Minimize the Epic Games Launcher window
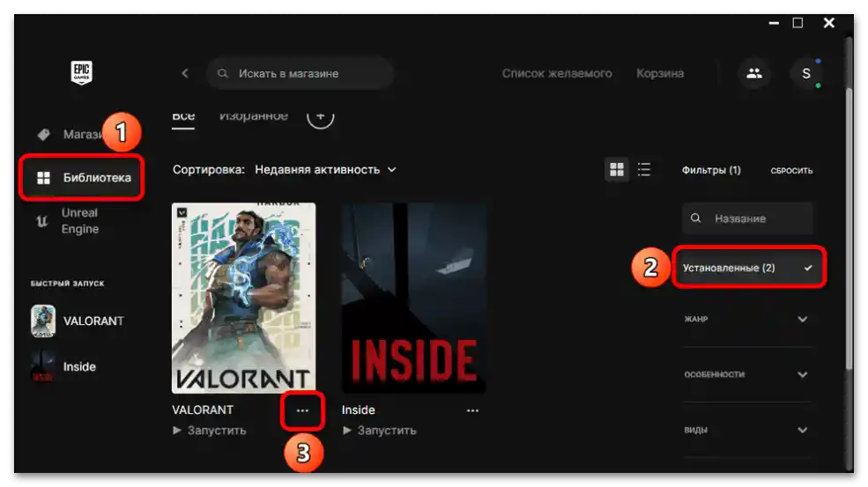Viewport: 868px width, 487px height. [774, 23]
